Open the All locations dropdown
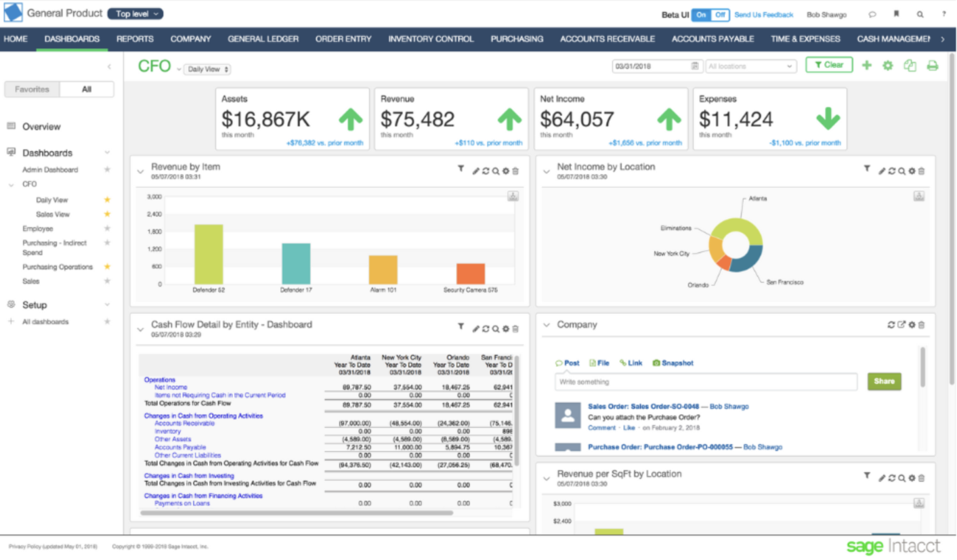This screenshot has height=560, width=957. [750, 65]
